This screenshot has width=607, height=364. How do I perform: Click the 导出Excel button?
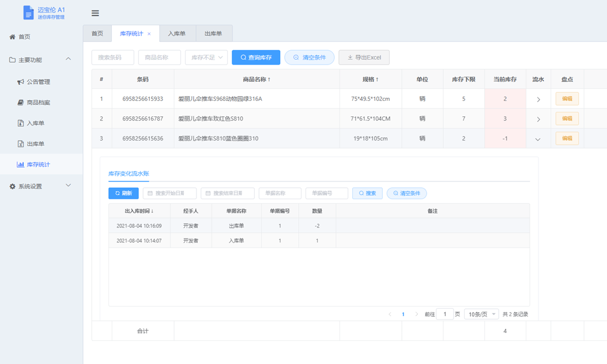pos(364,57)
